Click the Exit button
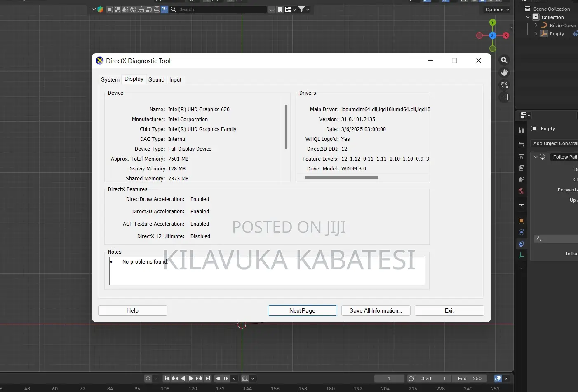This screenshot has height=392, width=578. click(449, 310)
